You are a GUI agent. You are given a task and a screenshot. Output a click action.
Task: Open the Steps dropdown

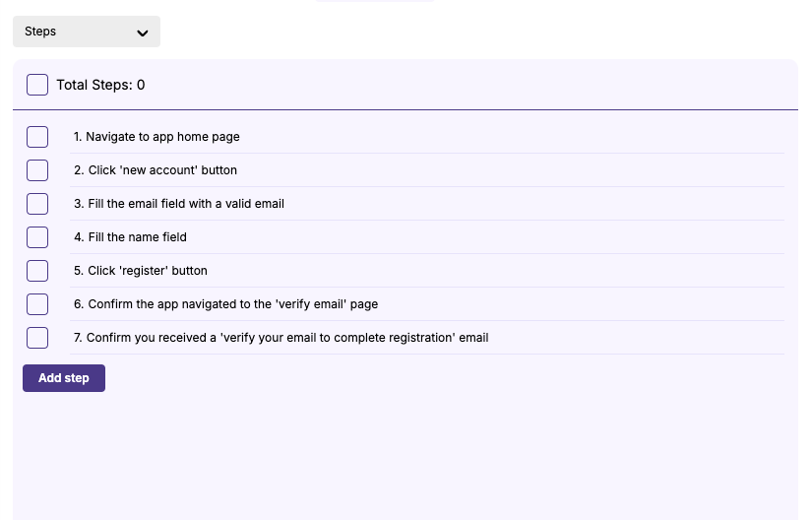pyautogui.click(x=87, y=32)
